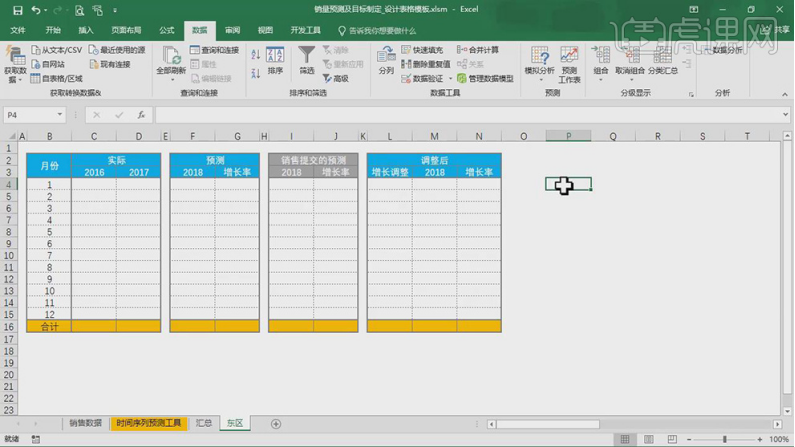
Task: Open 高级 advanced filter
Action: coord(336,78)
